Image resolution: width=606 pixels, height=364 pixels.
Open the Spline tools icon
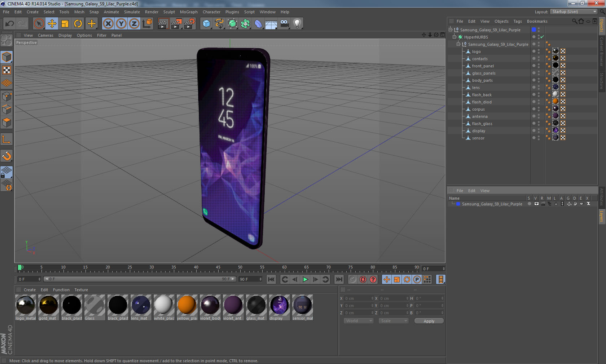pos(219,24)
